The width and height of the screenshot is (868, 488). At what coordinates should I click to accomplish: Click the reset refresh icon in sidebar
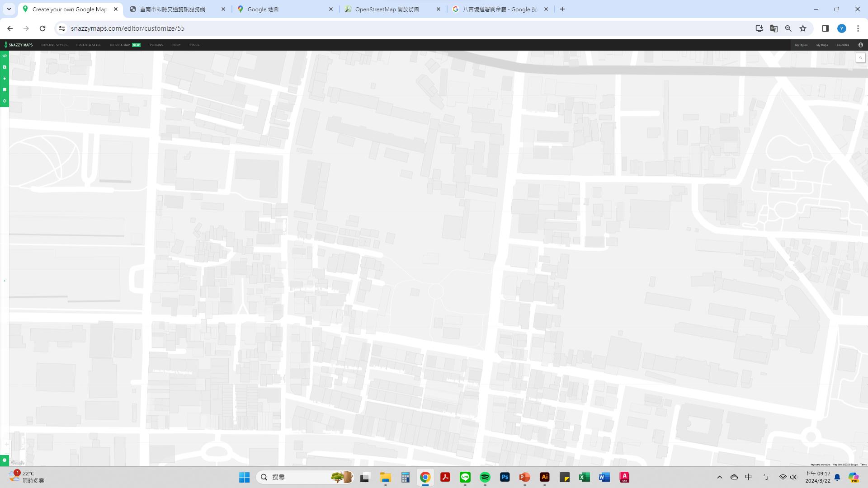click(5, 101)
